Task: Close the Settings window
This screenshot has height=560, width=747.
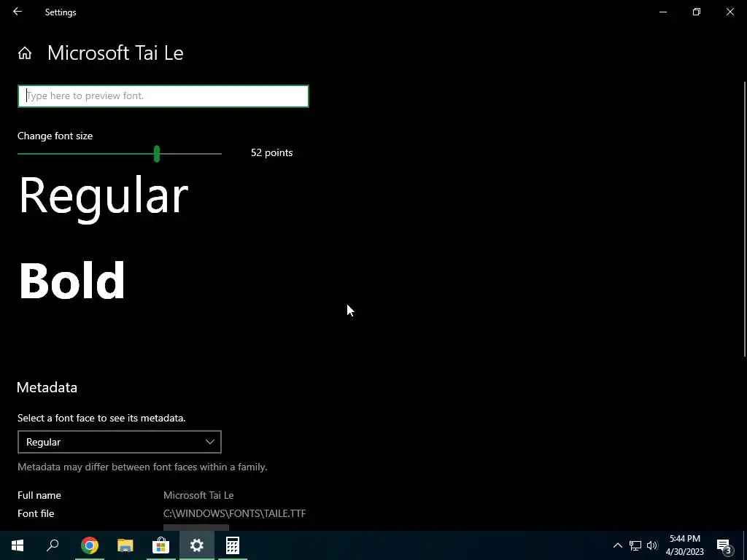Action: coord(729,12)
